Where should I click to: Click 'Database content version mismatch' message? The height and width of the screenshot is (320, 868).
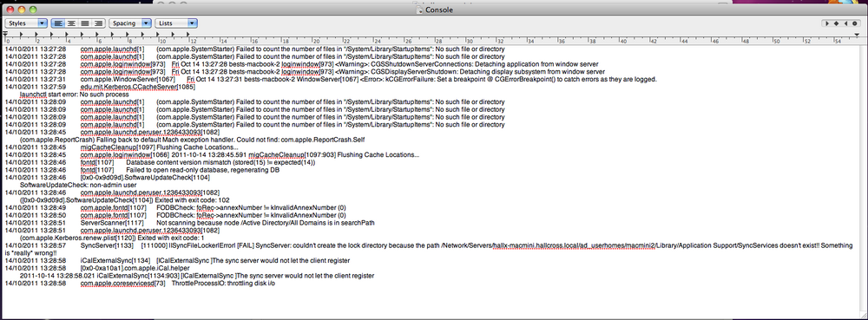pyautogui.click(x=220, y=162)
